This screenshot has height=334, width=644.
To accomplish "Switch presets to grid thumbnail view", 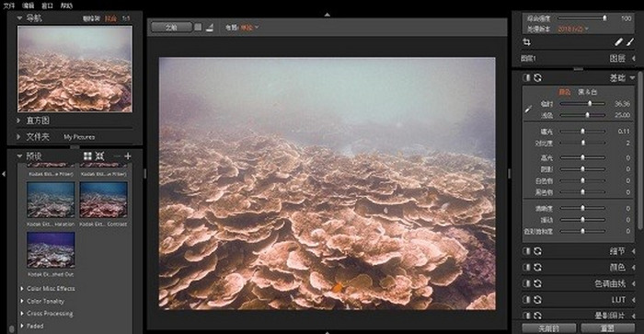I will click(87, 156).
